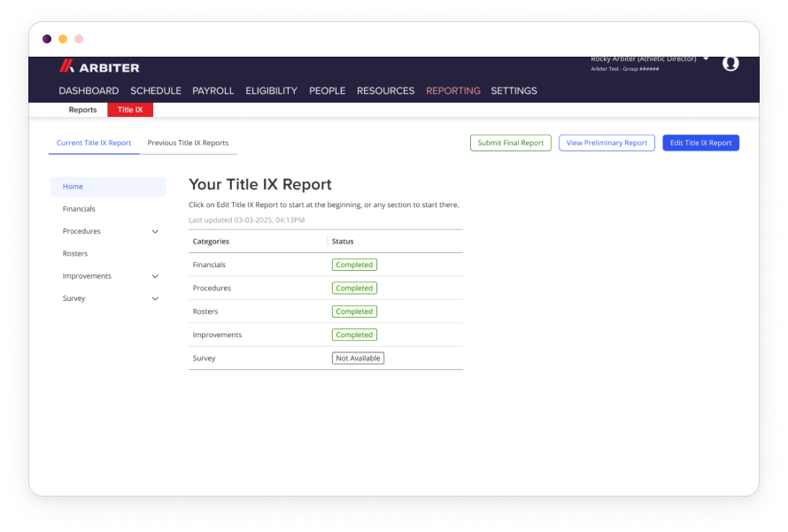Image resolution: width=788 pixels, height=532 pixels.
Task: Click View Preliminary Report button
Action: 606,143
